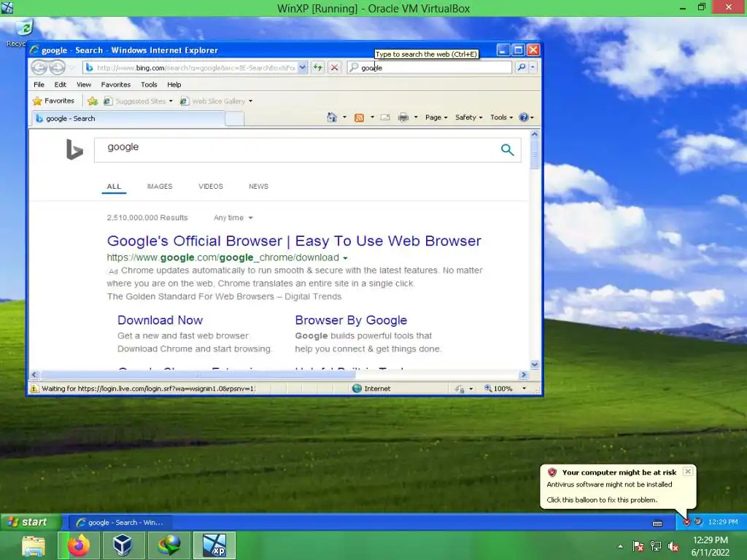Click Action Center flag in host tray

[x=638, y=546]
